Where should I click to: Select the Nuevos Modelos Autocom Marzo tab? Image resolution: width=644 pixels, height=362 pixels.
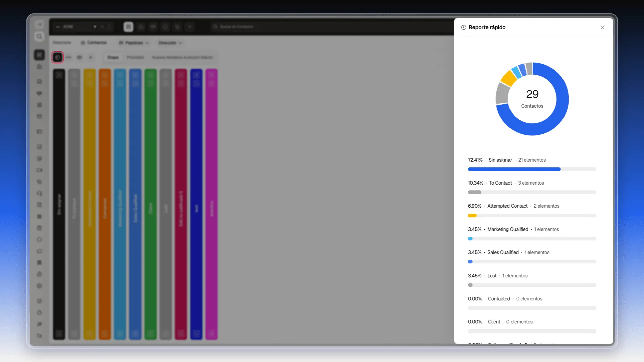(182, 57)
